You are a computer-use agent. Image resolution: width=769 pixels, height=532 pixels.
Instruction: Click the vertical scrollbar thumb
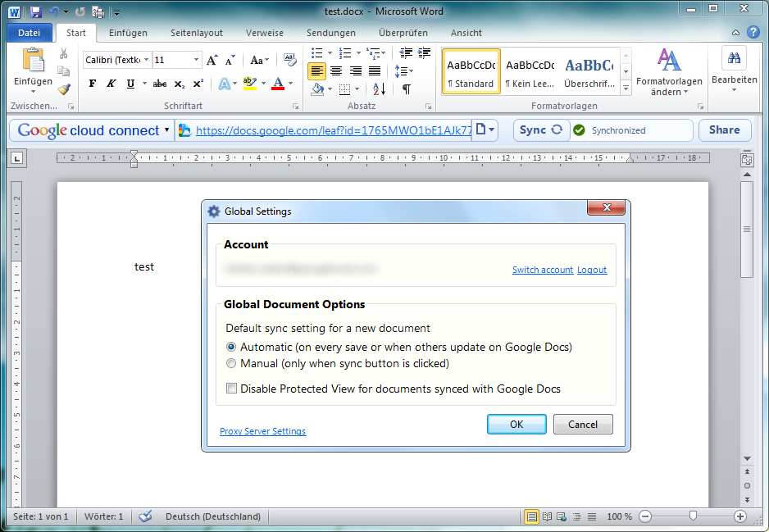coord(747,230)
